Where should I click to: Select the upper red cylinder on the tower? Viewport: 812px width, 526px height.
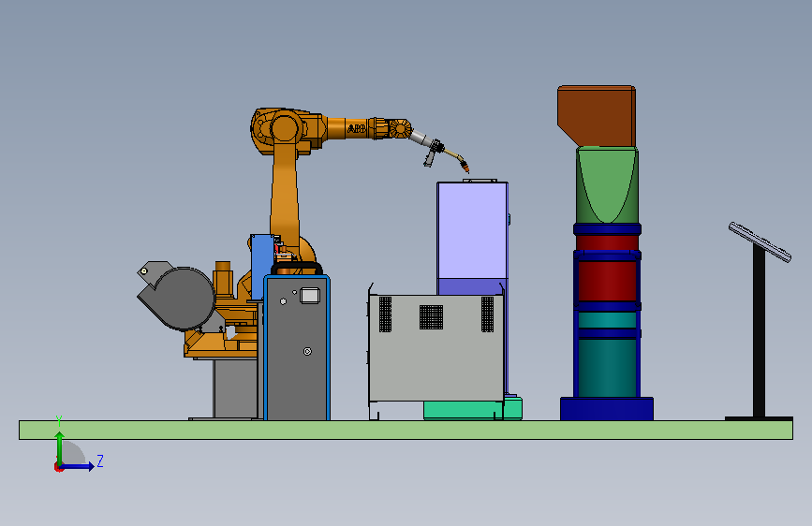(607, 242)
